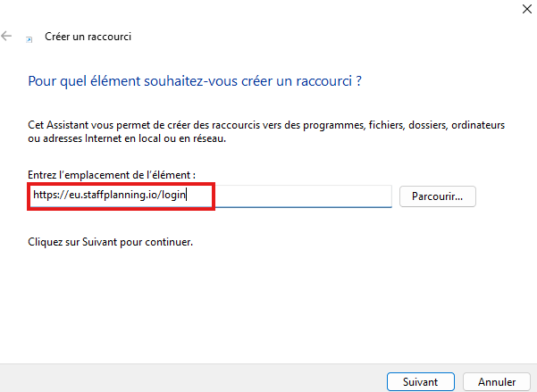Cancel the wizard with Annuler
This screenshot has height=392, width=537.
[497, 381]
